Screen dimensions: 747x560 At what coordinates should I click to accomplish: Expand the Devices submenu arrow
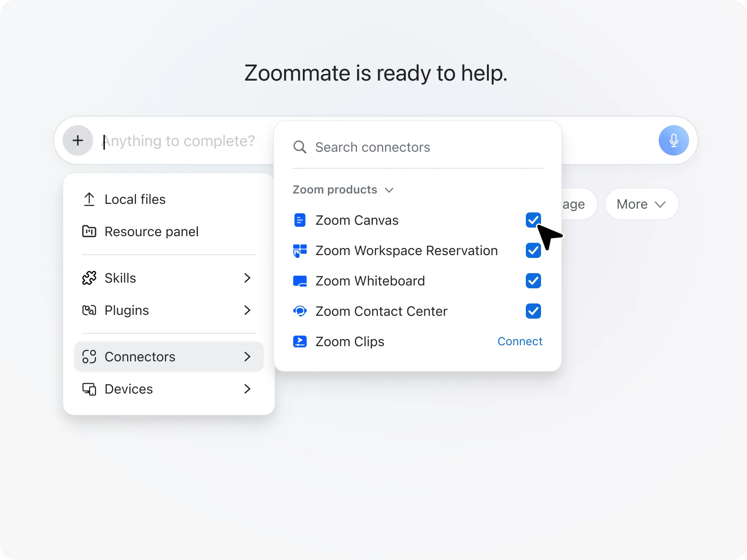[247, 389]
